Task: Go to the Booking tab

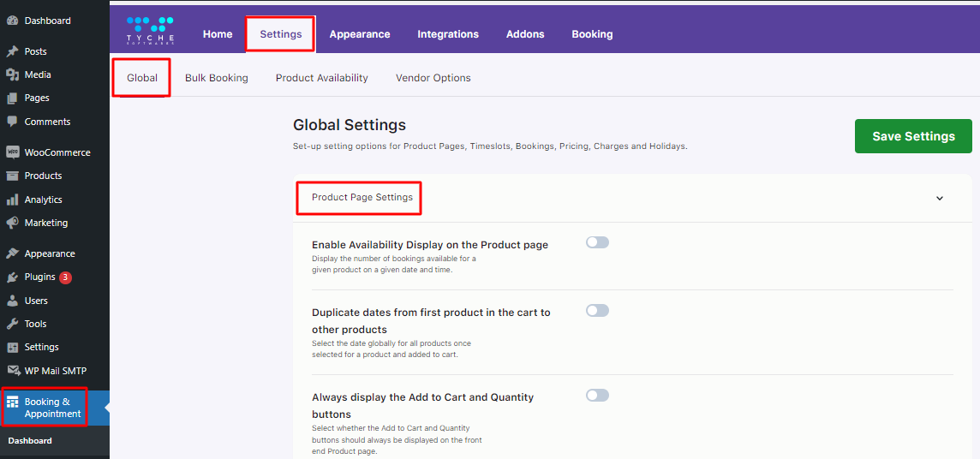Action: pos(592,34)
